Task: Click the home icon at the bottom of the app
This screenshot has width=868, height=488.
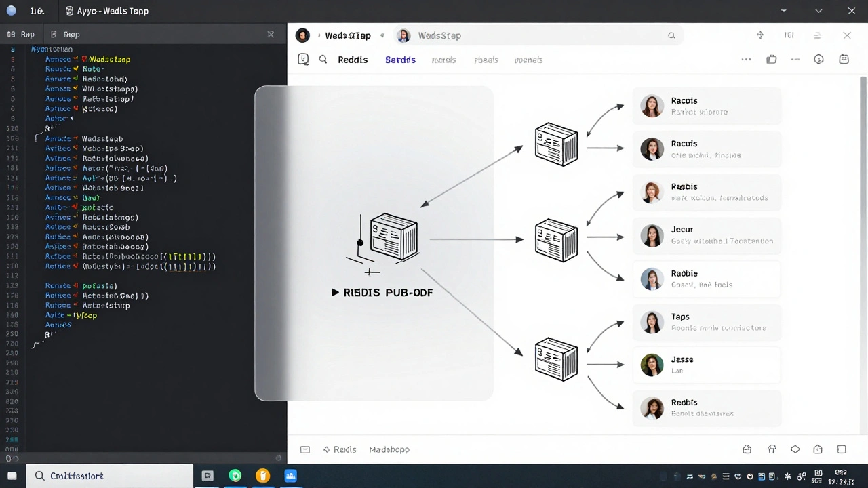Action: coord(747,449)
